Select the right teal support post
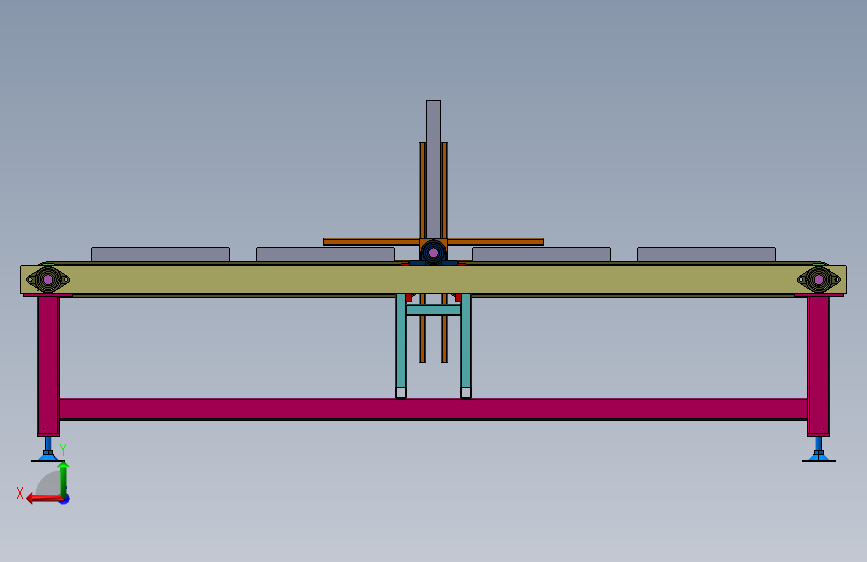 click(466, 345)
